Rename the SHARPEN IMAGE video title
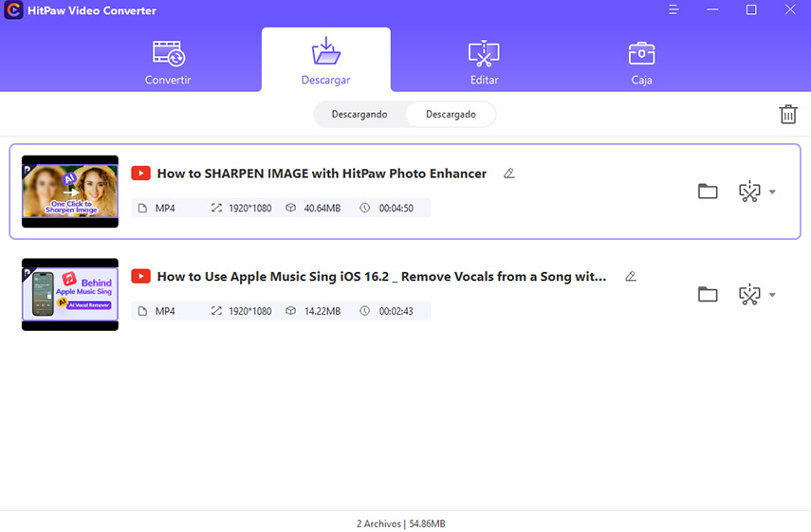This screenshot has width=811, height=532. click(x=509, y=174)
